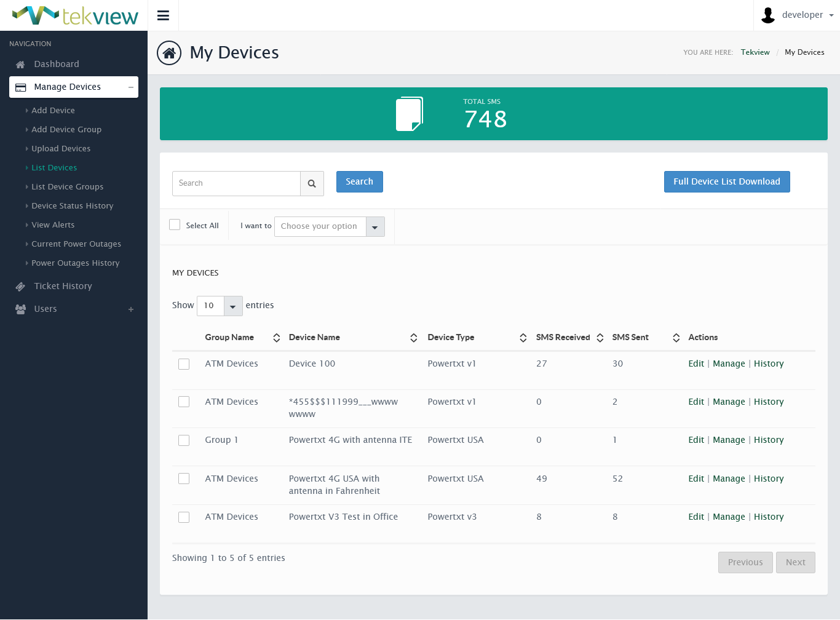Open the Choose your option dropdown
840x620 pixels.
click(x=329, y=226)
